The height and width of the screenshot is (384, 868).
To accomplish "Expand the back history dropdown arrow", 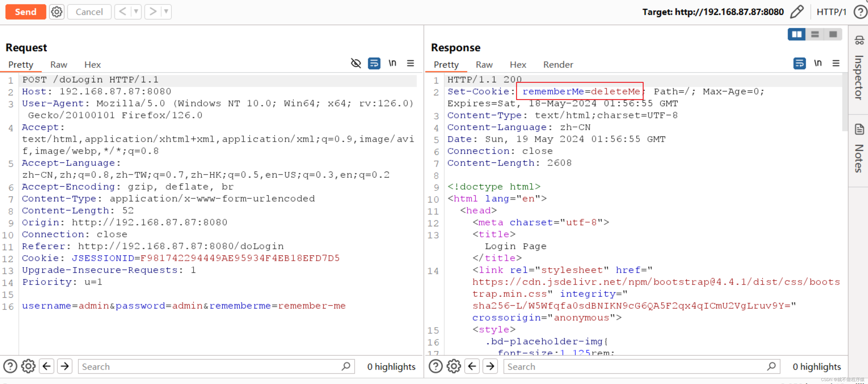I will (136, 12).
